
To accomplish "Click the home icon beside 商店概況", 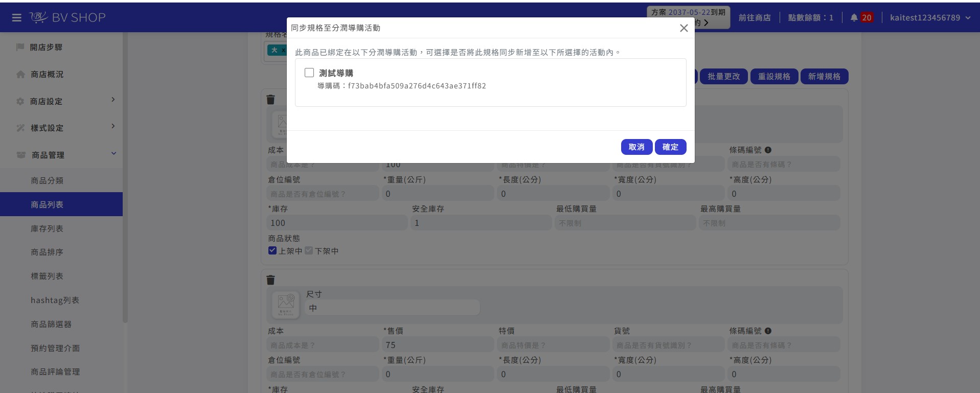I will pos(20,74).
